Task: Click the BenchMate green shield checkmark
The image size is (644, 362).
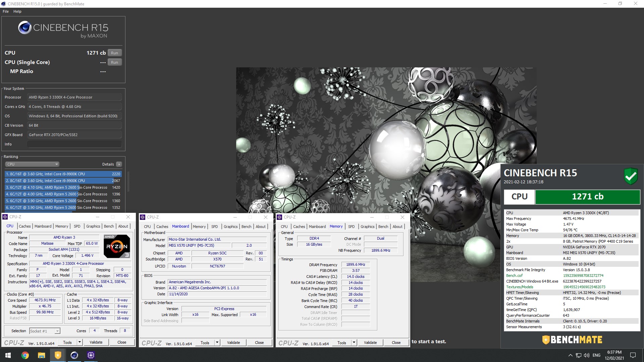Action: [x=631, y=176]
